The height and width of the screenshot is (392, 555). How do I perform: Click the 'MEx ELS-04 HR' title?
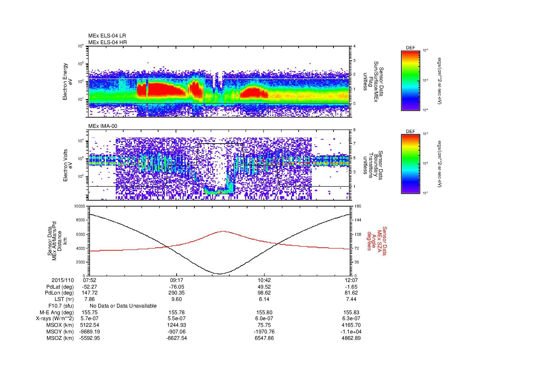[107, 42]
